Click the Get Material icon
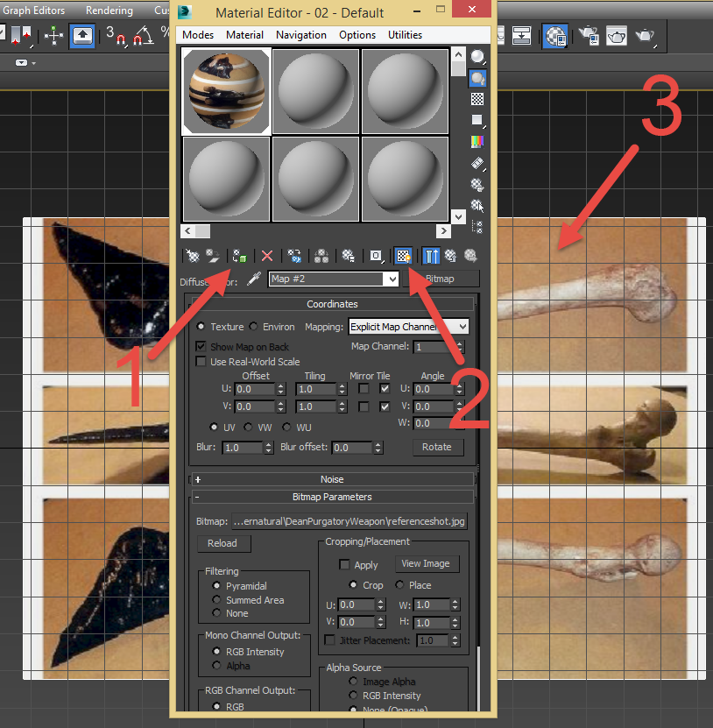 pos(192,255)
